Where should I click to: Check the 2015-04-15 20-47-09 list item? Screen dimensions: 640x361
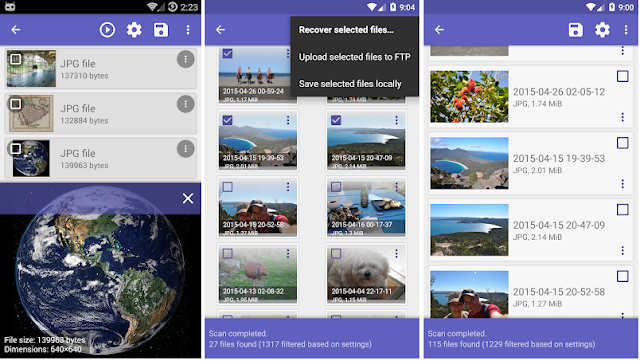pyautogui.click(x=622, y=209)
